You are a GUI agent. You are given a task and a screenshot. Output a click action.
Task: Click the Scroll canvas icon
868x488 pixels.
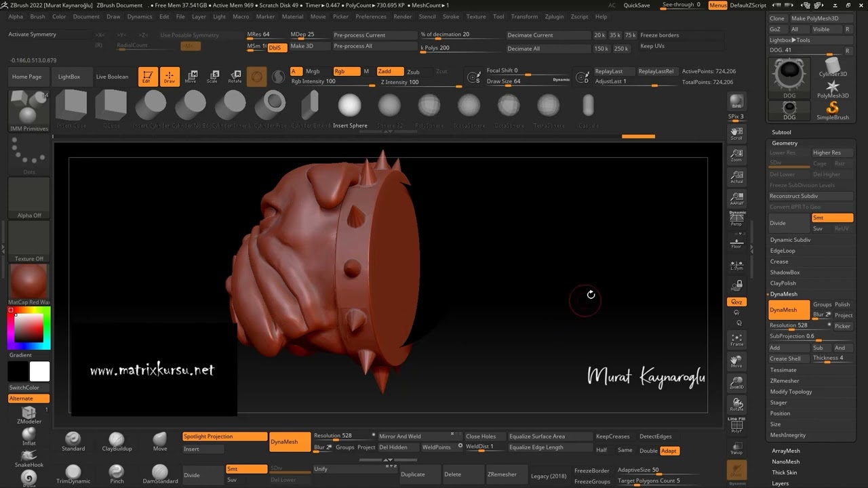tap(736, 134)
